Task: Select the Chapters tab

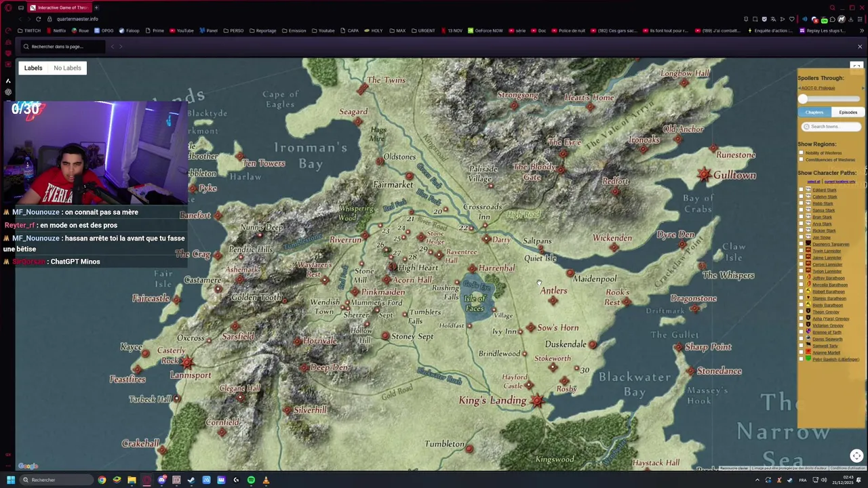Action: 814,113
